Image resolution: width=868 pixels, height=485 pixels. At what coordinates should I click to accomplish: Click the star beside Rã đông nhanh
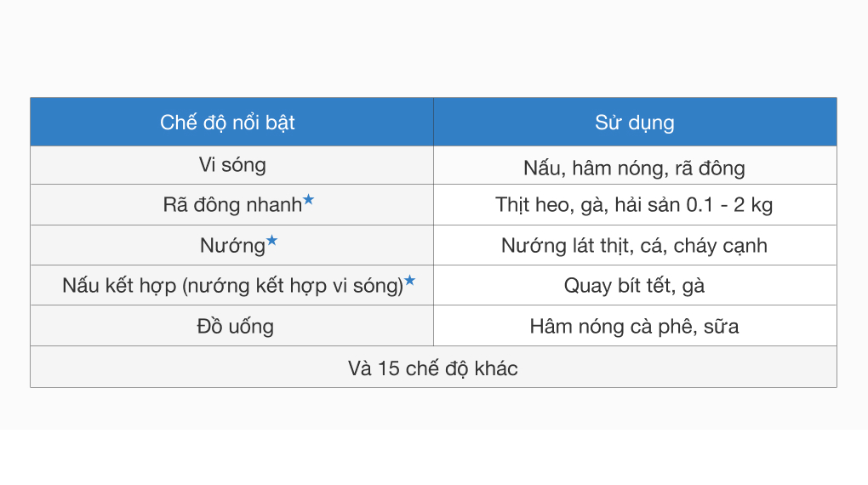[x=309, y=200]
